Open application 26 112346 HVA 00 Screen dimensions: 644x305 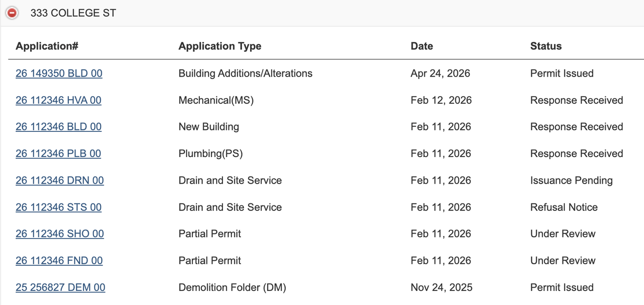(x=58, y=100)
